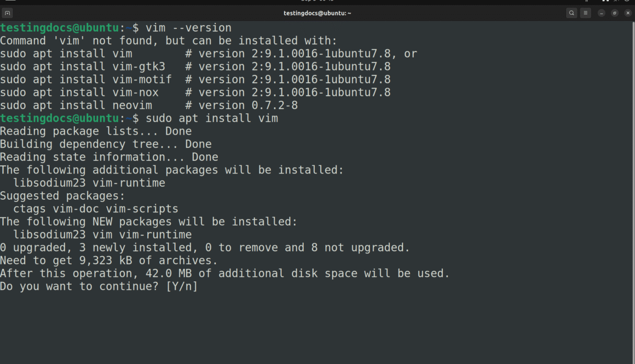Click the Activities indicator in top-left corner

(x=10, y=1)
